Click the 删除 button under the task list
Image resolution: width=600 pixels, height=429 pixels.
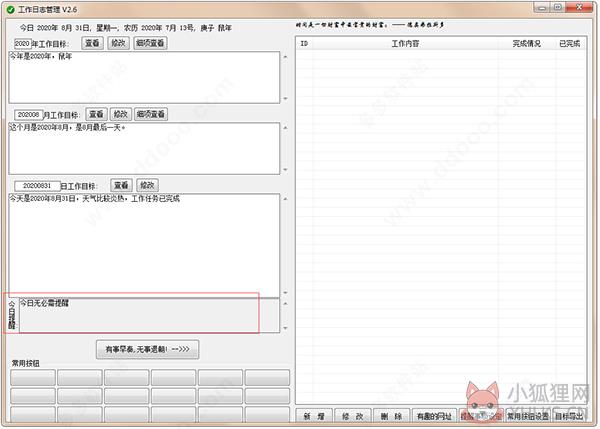[391, 416]
